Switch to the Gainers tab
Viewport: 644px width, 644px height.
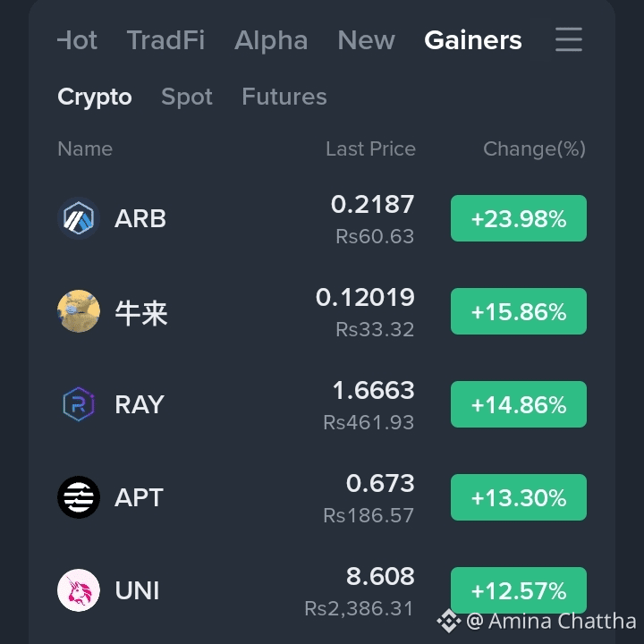pos(473,40)
